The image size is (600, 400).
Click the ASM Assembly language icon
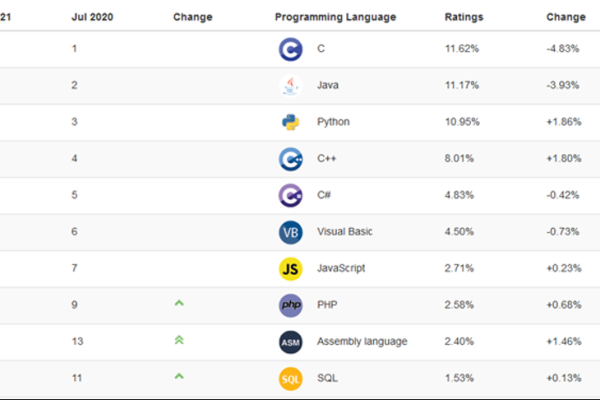click(291, 342)
